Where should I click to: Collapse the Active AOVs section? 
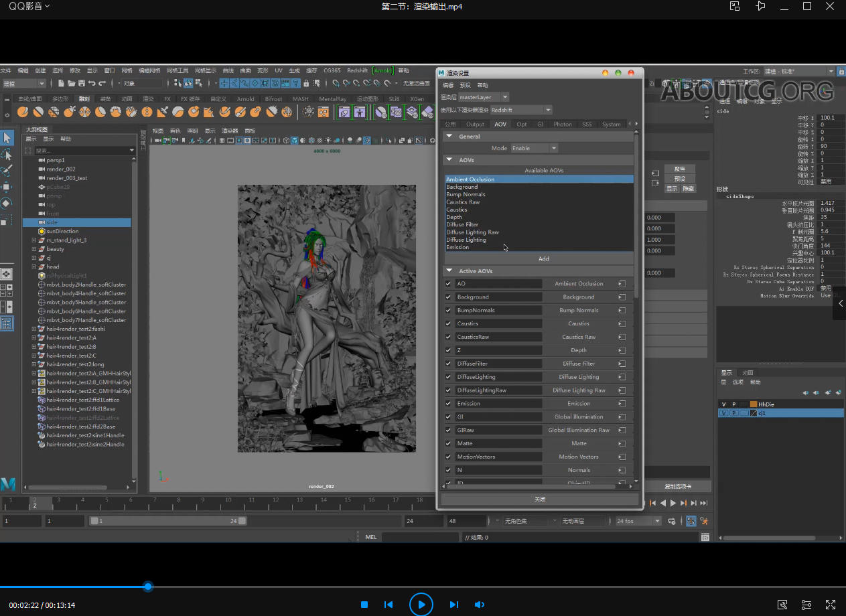(x=449, y=271)
